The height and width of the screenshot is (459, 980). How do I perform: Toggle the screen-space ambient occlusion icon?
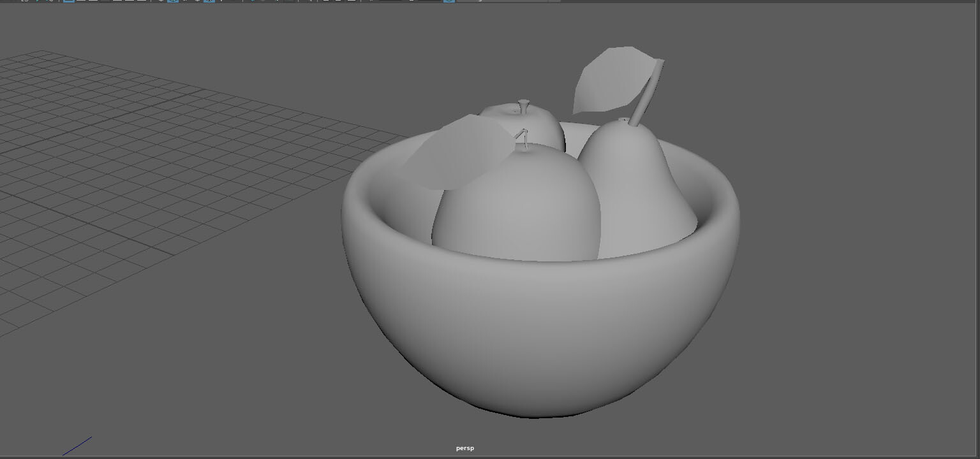(130, 3)
